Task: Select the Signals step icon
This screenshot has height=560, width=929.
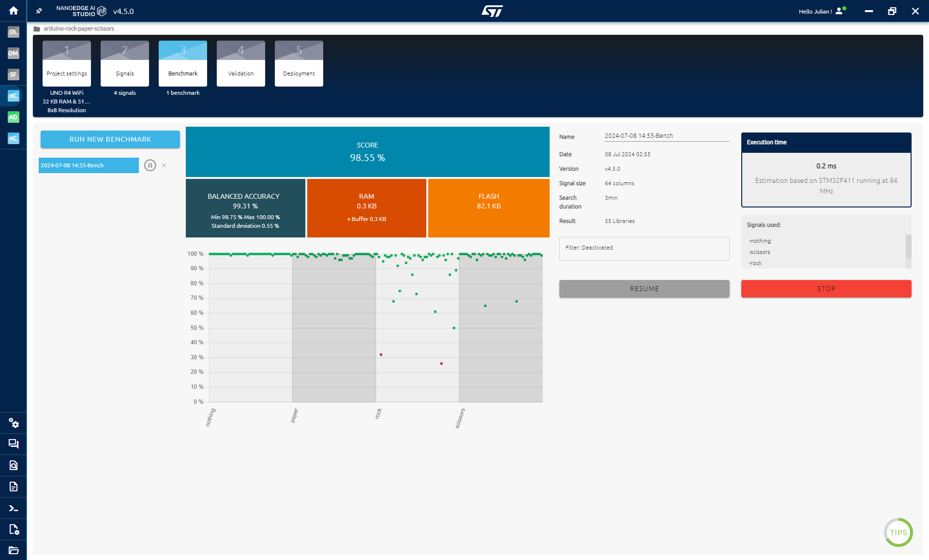Action: 124,63
